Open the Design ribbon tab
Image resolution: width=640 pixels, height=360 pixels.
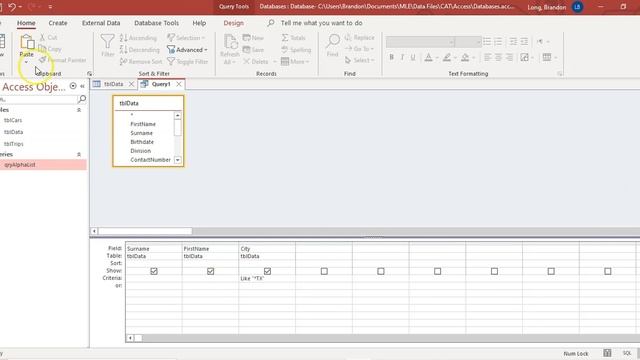233,23
